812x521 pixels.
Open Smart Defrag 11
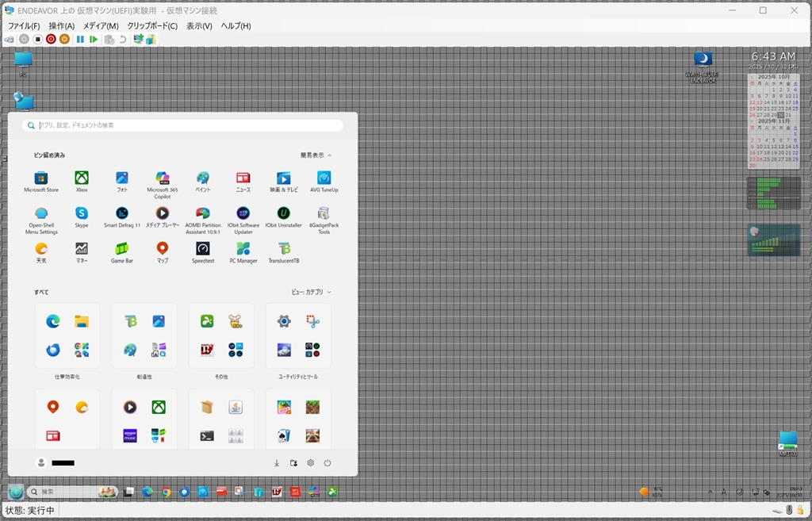(122, 217)
